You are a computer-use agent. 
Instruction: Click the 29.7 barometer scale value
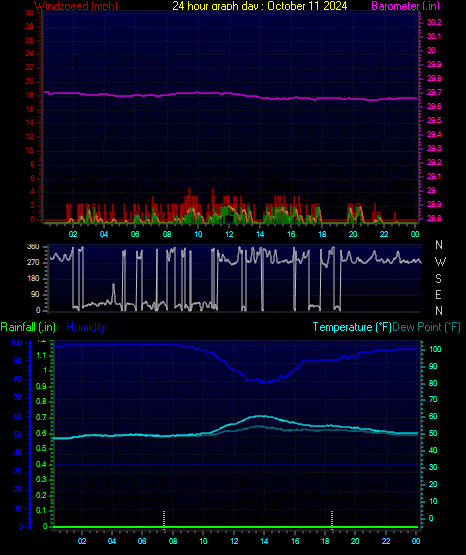[x=434, y=92]
